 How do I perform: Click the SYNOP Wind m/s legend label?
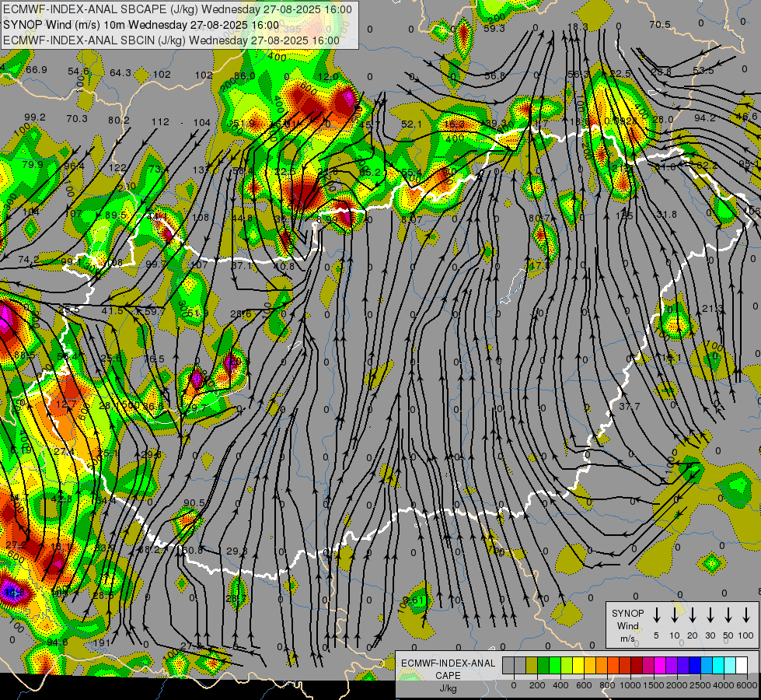click(x=627, y=625)
